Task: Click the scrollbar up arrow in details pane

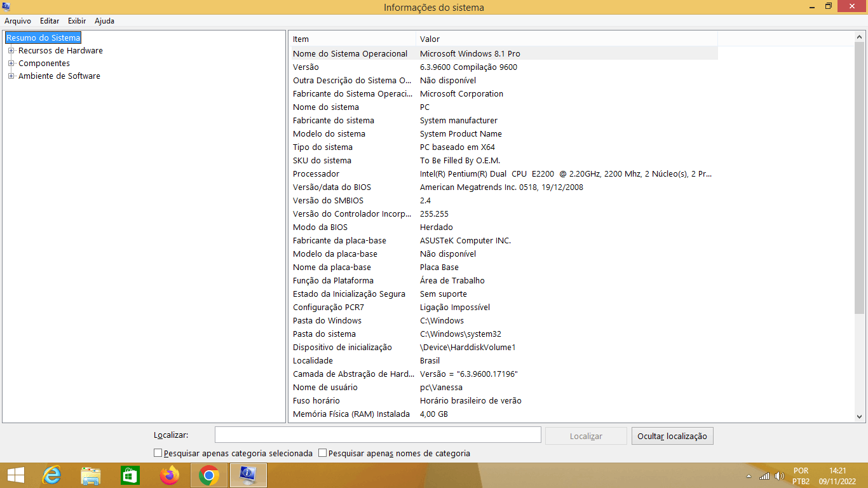Action: pyautogui.click(x=860, y=36)
